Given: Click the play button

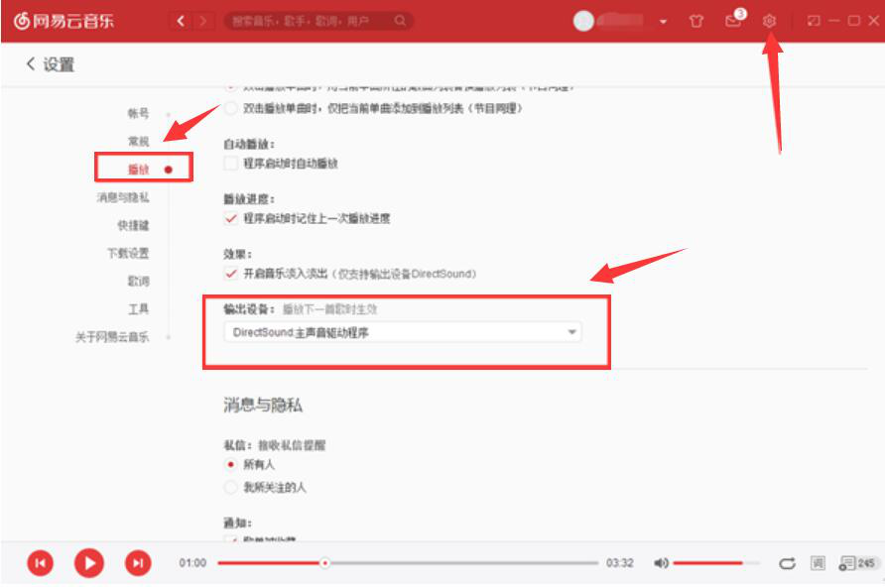Looking at the screenshot, I should (x=89, y=562).
